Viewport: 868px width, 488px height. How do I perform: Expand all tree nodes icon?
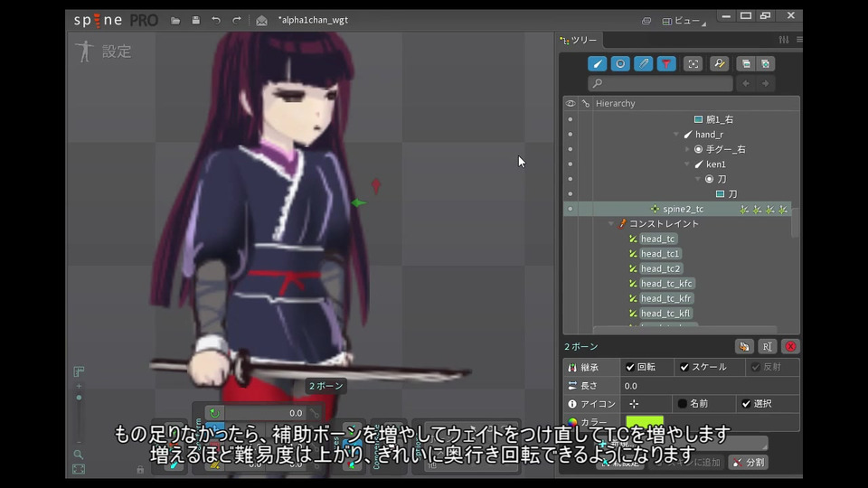click(x=766, y=63)
